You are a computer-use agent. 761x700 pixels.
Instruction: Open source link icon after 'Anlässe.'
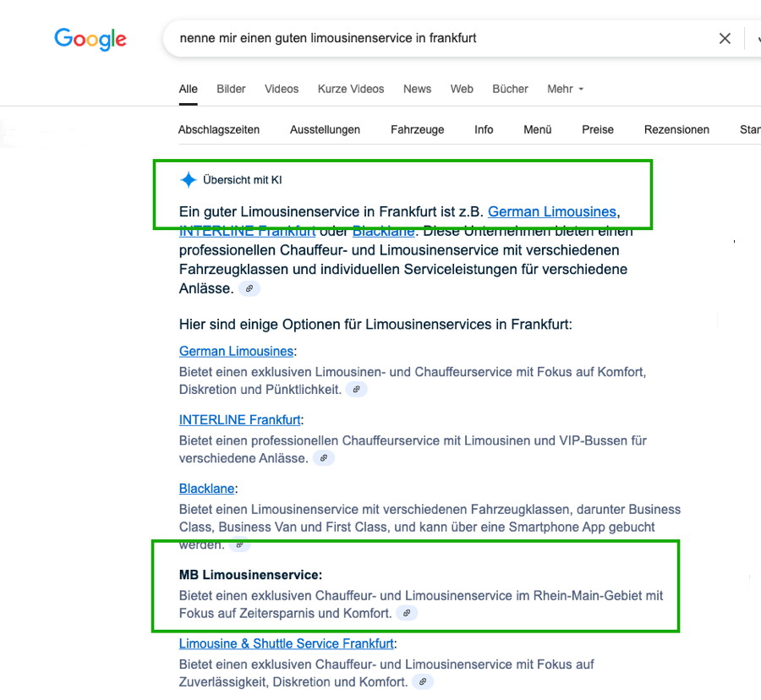tap(249, 288)
